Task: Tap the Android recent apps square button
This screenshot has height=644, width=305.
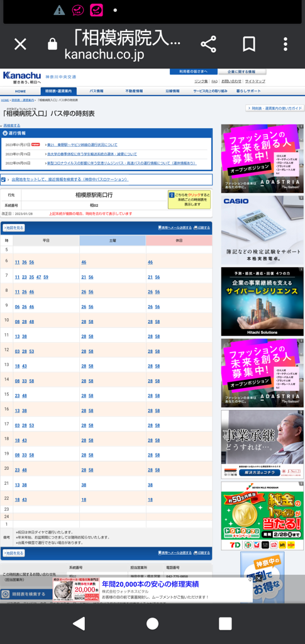Action: (x=225, y=623)
